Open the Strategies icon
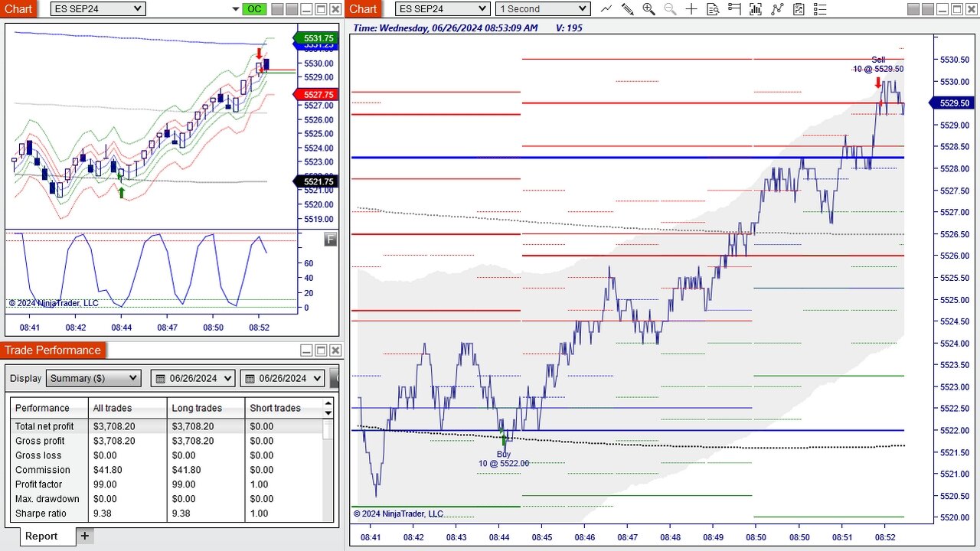Screen dimensions: 980x551 click(x=799, y=9)
